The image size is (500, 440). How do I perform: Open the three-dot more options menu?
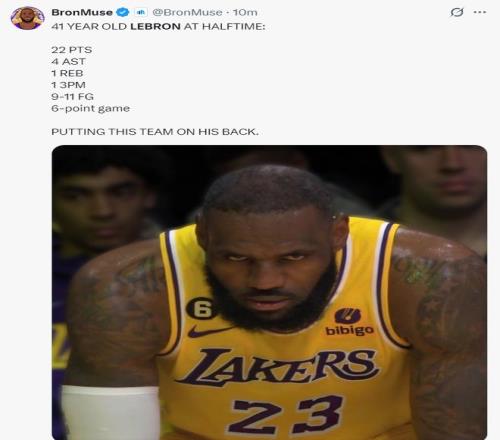pos(480,12)
